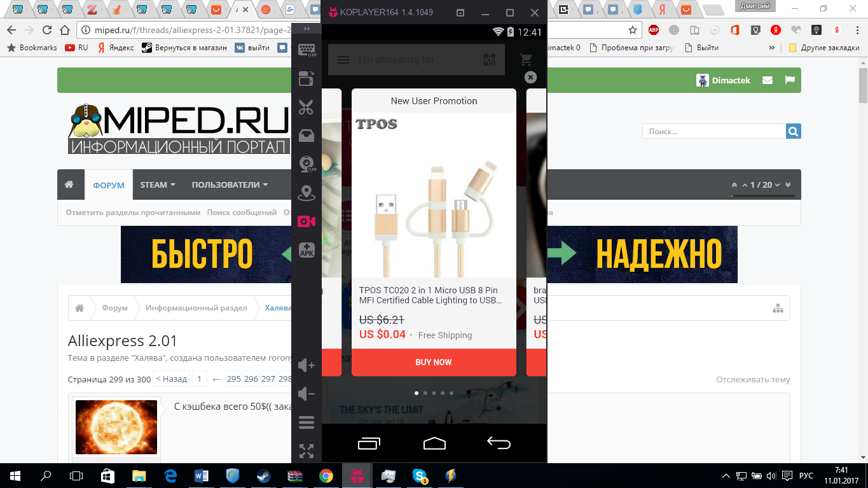Select the first carousel page dot
The height and width of the screenshot is (488, 868).
(x=417, y=393)
